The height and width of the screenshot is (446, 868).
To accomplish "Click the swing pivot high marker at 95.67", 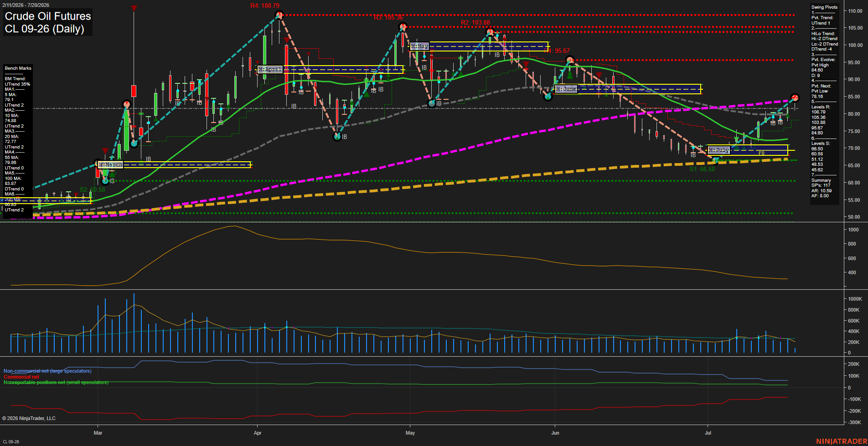I will pyautogui.click(x=569, y=60).
